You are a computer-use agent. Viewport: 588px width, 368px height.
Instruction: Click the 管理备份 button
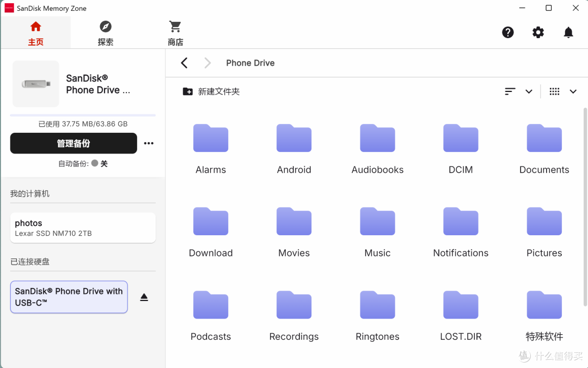(73, 143)
